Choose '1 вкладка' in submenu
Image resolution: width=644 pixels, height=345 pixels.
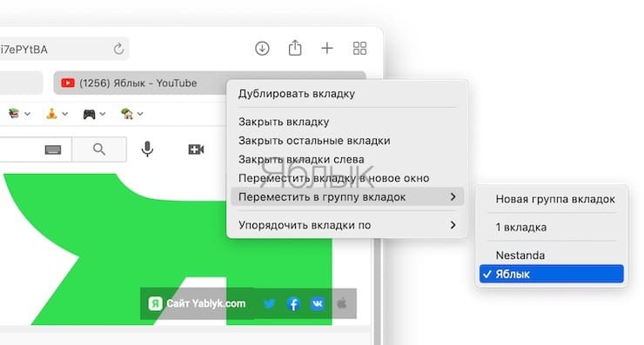(552, 228)
